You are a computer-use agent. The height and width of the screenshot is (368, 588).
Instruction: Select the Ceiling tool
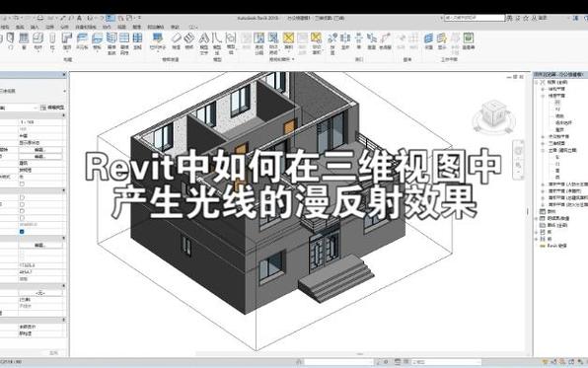[82, 40]
